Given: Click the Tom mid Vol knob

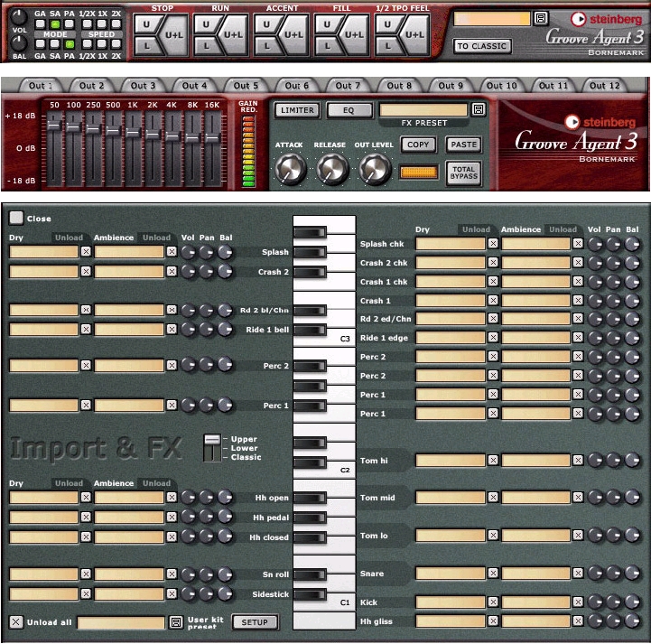Looking at the screenshot, I should [x=595, y=498].
